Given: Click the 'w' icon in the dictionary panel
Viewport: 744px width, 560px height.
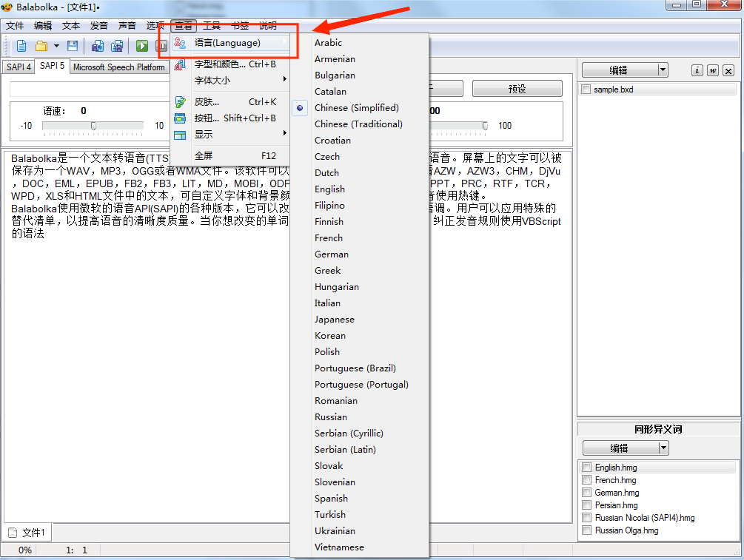Looking at the screenshot, I should [x=712, y=70].
